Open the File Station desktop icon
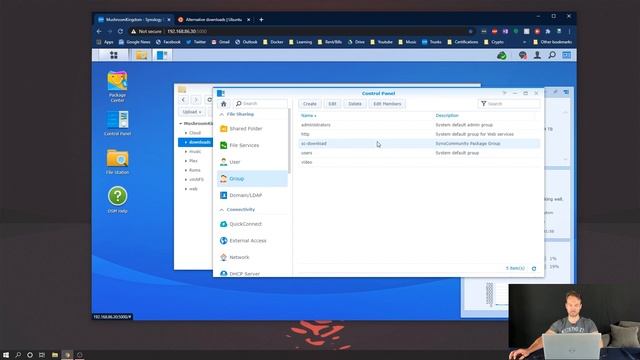Image resolution: width=640 pixels, height=360 pixels. click(117, 162)
